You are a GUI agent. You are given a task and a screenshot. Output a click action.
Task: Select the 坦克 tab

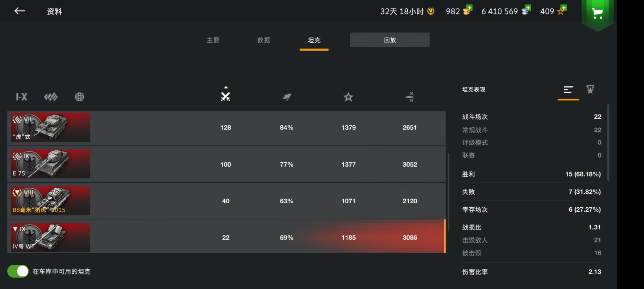tap(314, 40)
